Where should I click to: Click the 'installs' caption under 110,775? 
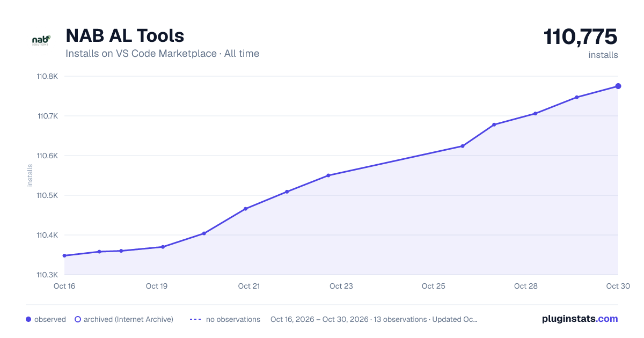(603, 55)
